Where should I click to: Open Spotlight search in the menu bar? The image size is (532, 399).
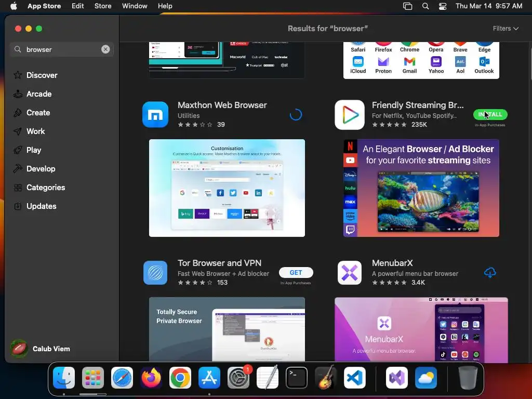[425, 6]
